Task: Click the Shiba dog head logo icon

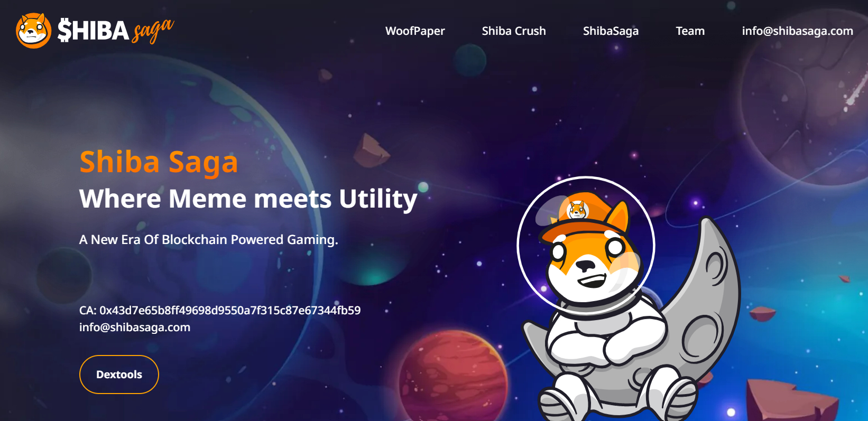Action: 33,31
